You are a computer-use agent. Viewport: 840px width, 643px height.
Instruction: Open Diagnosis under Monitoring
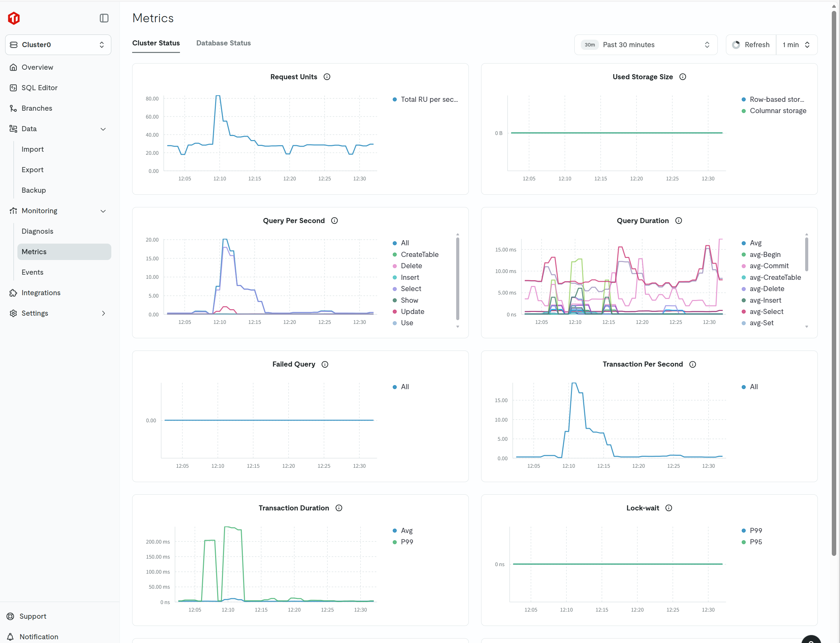(x=38, y=231)
